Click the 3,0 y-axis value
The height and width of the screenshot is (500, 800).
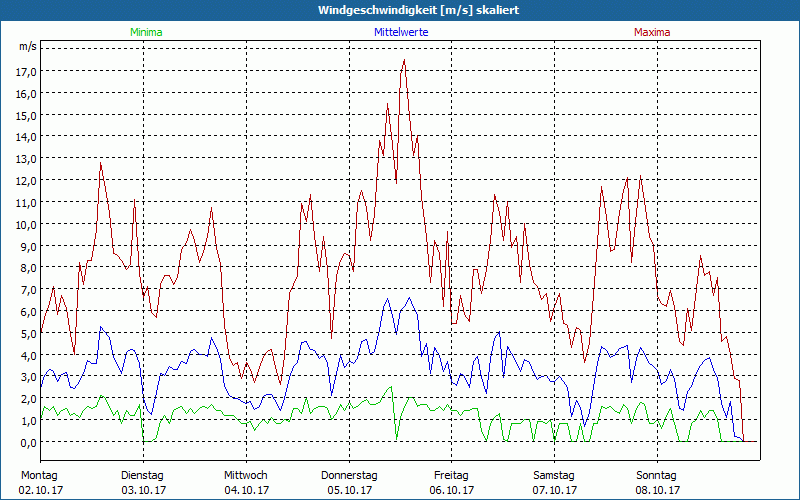(29, 378)
